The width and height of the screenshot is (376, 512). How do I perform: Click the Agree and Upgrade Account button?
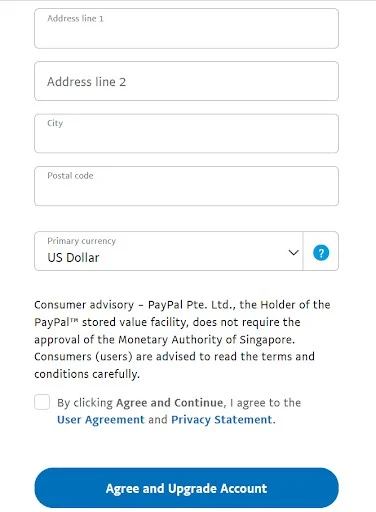coord(186,488)
